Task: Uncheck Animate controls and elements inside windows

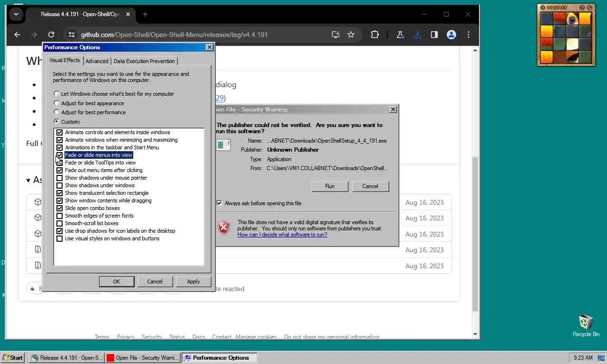Action: coord(60,132)
